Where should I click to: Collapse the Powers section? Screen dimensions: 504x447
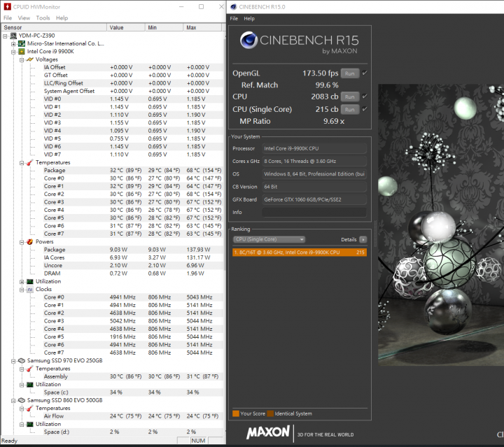22,242
